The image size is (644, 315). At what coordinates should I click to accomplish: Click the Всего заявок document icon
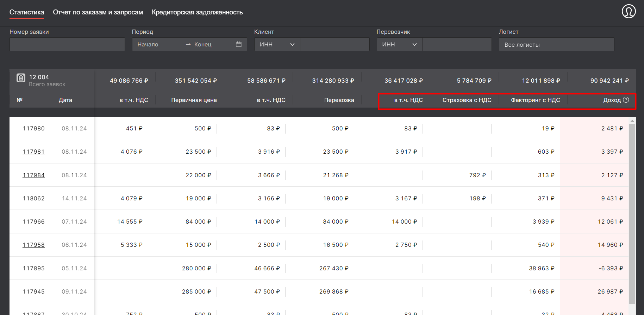point(21,78)
